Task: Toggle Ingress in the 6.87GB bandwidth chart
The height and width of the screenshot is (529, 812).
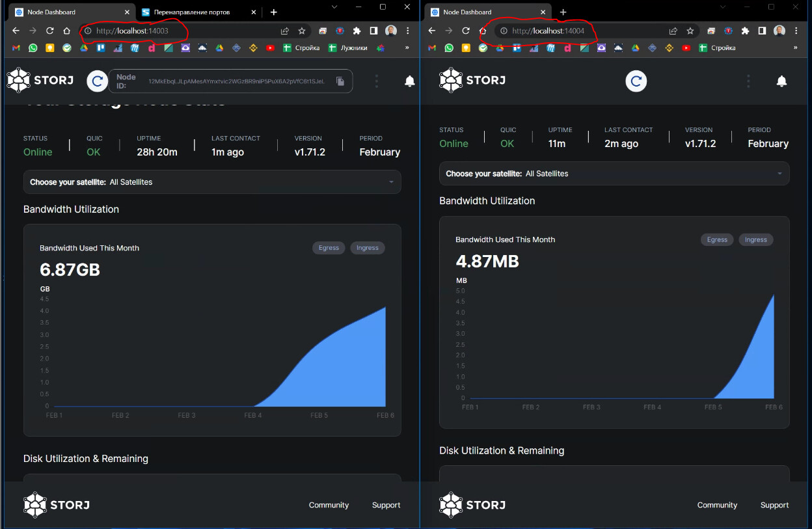Action: click(x=367, y=248)
